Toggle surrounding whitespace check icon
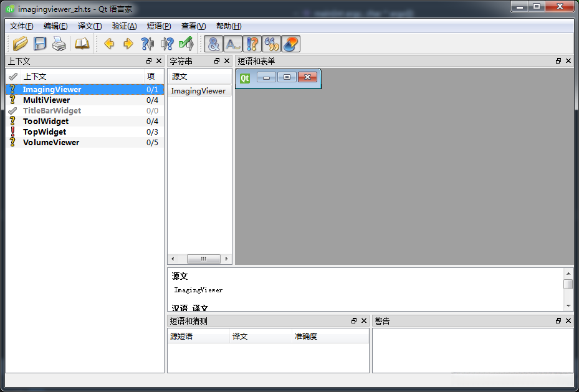The width and height of the screenshot is (579, 392). [232, 44]
